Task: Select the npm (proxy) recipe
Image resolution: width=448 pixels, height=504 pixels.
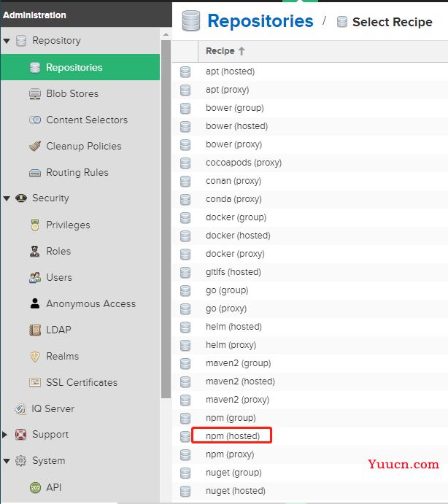Action: [x=230, y=454]
